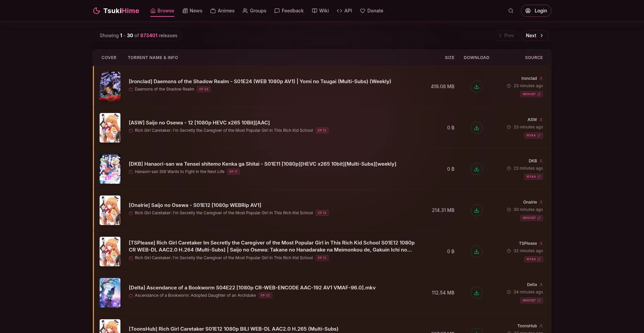This screenshot has width=644, height=333.
Task: Click the EP 22 badge
Action: (x=265, y=295)
